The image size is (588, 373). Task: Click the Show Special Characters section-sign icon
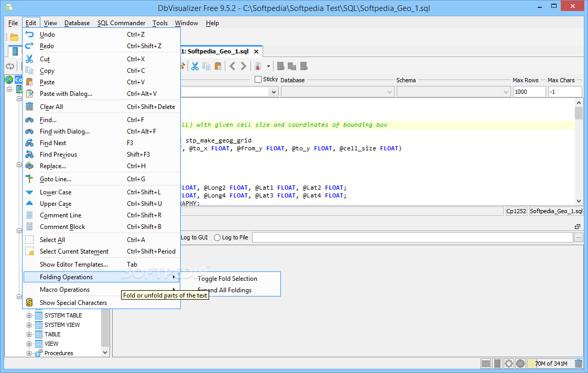[29, 302]
